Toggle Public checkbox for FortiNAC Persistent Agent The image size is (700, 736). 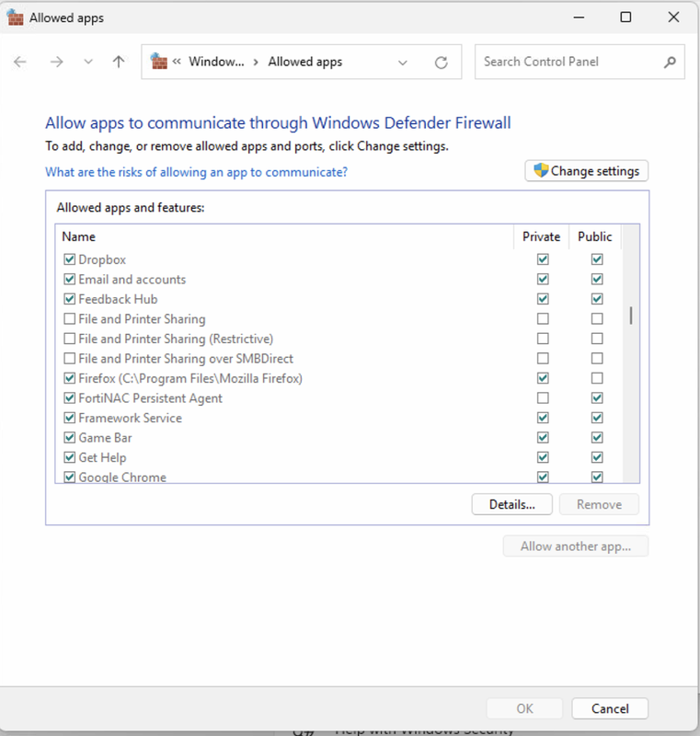pos(597,398)
